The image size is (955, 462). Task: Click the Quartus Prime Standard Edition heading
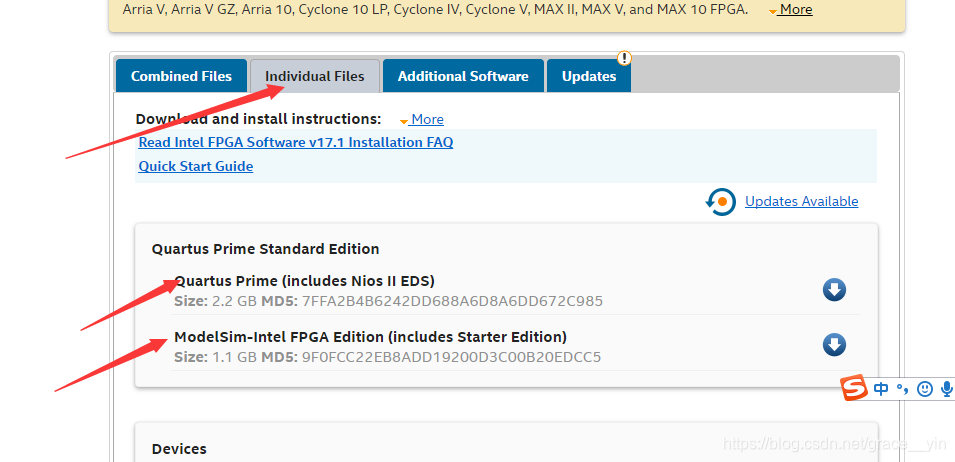[x=266, y=249]
